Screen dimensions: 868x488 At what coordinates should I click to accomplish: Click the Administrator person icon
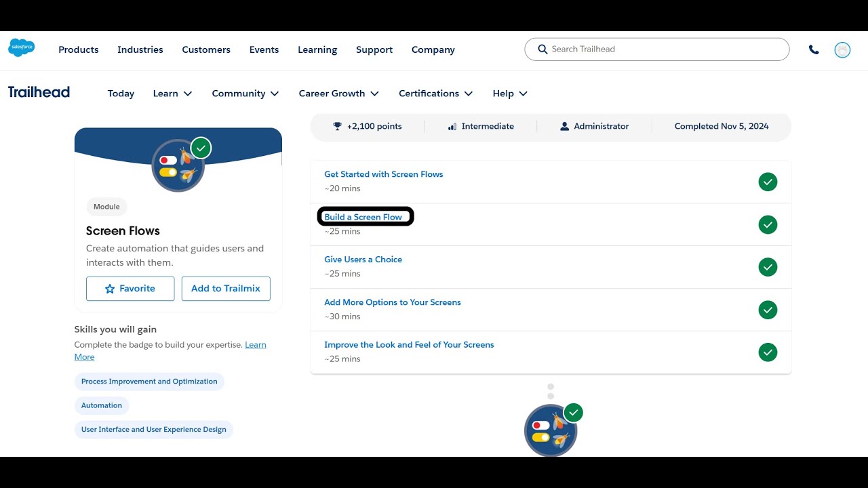[x=564, y=126]
